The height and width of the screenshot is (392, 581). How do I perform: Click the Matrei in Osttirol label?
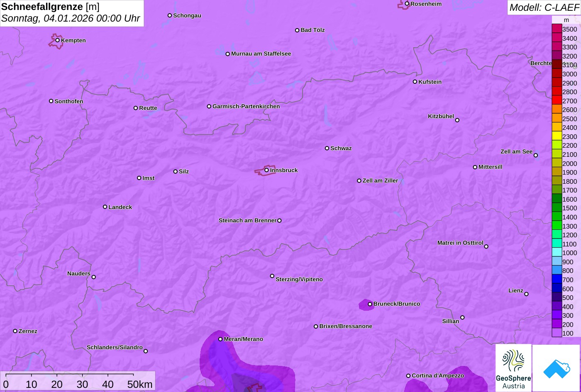460,243
